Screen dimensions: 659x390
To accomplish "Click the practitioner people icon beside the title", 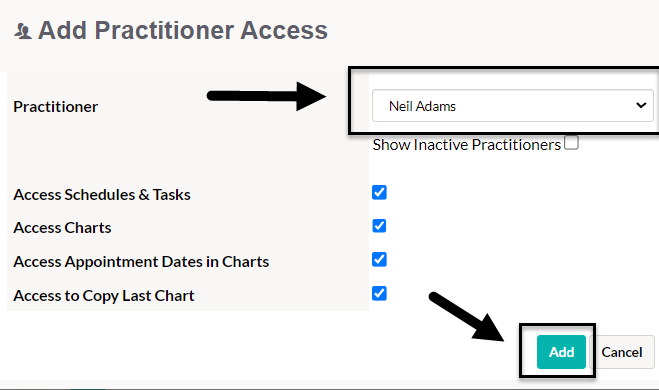I will (23, 31).
